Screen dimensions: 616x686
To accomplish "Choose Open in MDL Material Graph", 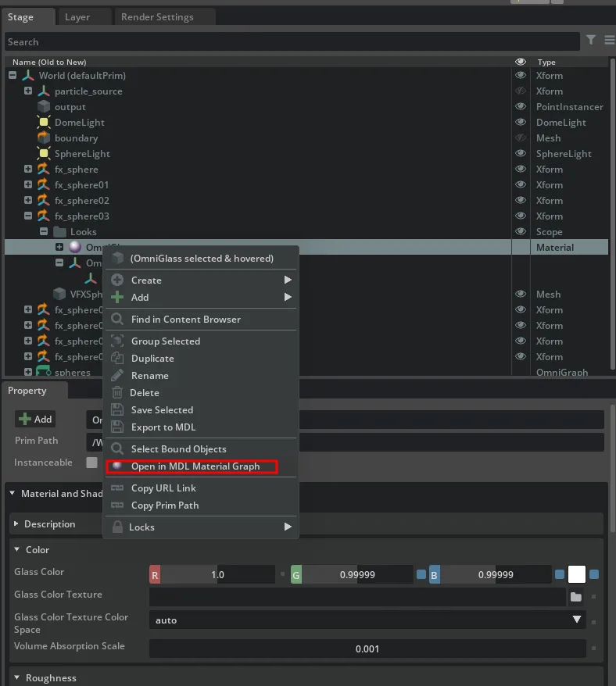I will pyautogui.click(x=192, y=466).
